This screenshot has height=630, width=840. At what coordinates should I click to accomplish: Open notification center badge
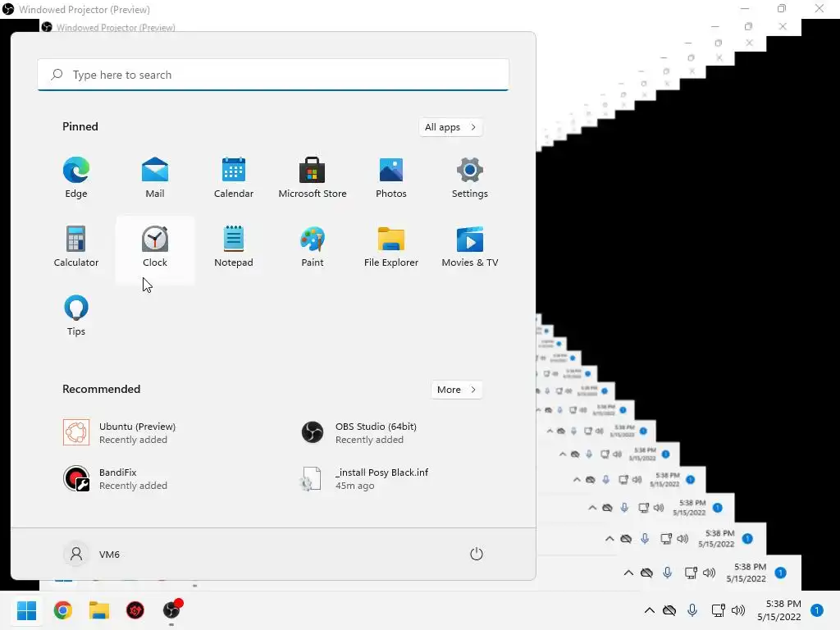coord(817,610)
